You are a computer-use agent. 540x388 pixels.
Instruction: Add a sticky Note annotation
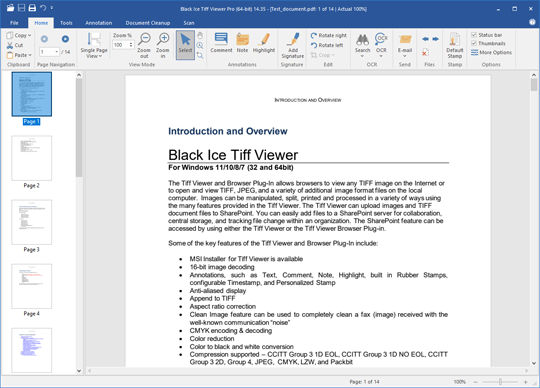[242, 43]
